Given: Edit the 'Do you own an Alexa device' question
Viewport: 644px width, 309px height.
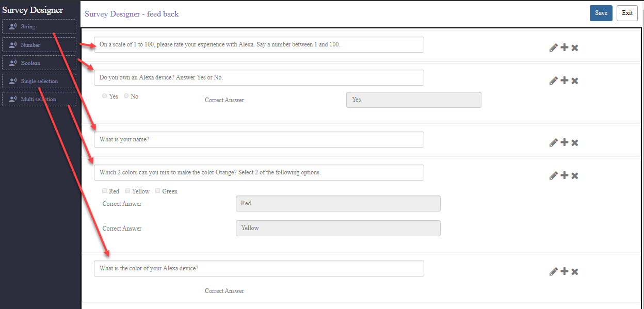Looking at the screenshot, I should point(554,81).
